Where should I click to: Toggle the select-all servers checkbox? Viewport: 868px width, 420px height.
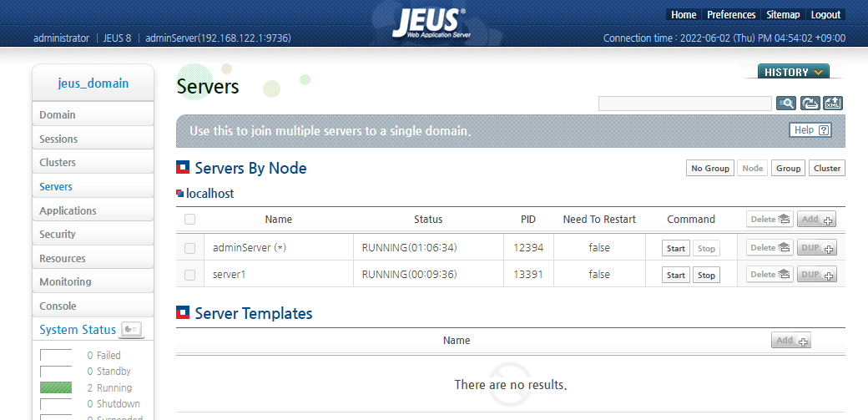(x=190, y=220)
